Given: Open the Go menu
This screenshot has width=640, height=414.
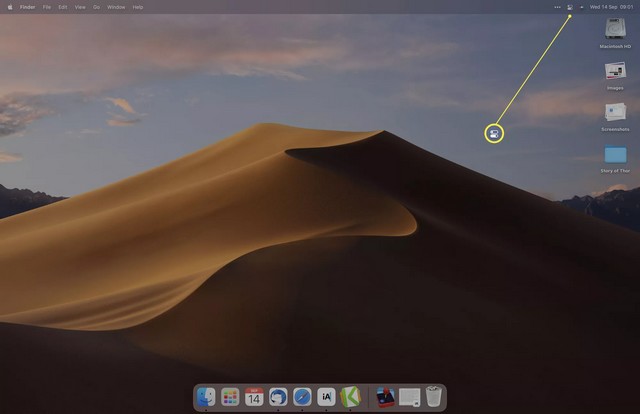Looking at the screenshot, I should [96, 7].
